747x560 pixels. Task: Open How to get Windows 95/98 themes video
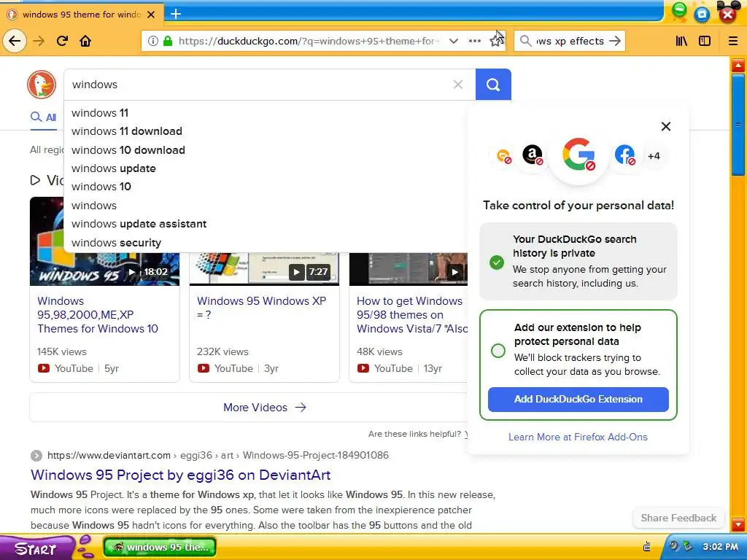412,315
